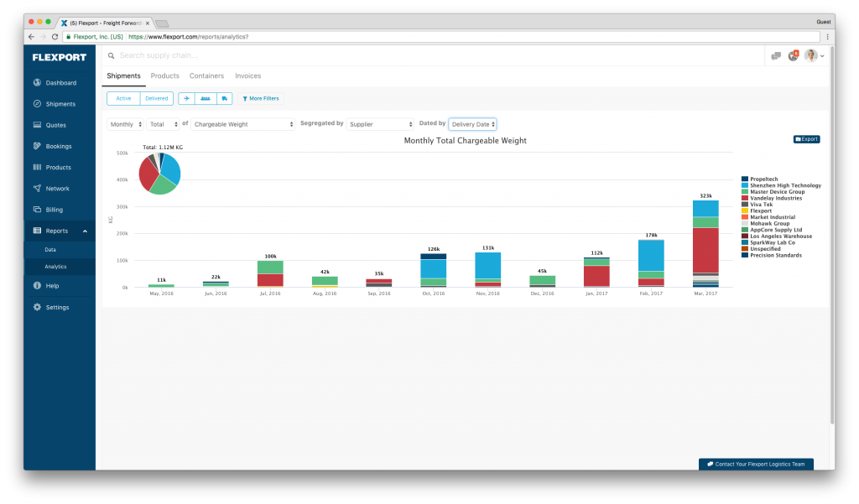Select the Analytics submenu item
Image resolution: width=859 pixels, height=504 pixels.
tap(60, 267)
